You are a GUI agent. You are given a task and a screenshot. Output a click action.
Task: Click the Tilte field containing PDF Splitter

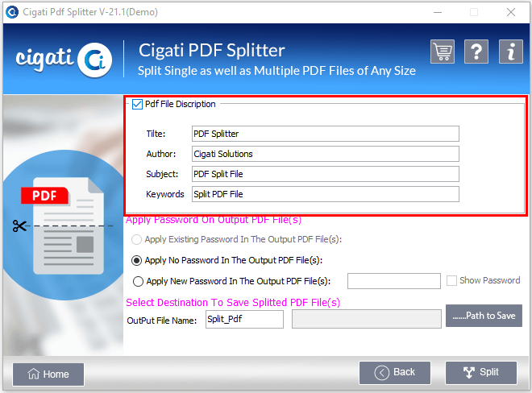tap(326, 134)
